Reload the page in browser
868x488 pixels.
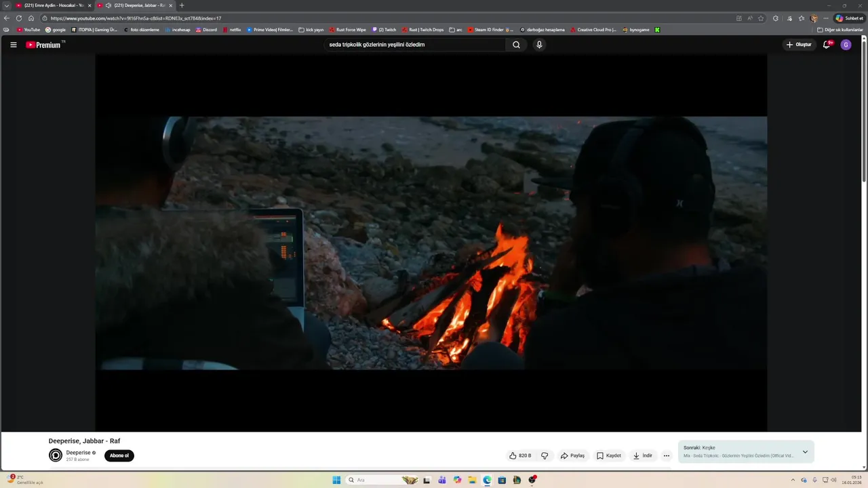pyautogui.click(x=19, y=18)
